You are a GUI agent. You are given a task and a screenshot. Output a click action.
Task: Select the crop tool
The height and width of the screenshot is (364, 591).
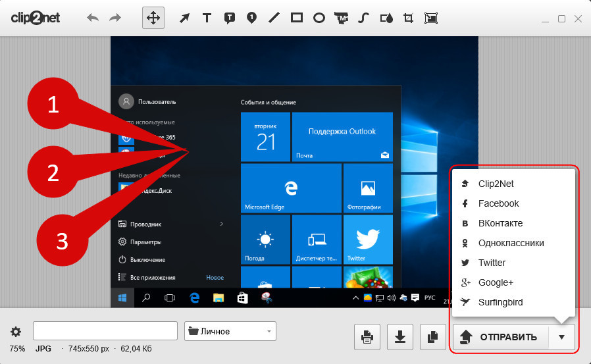tap(408, 18)
